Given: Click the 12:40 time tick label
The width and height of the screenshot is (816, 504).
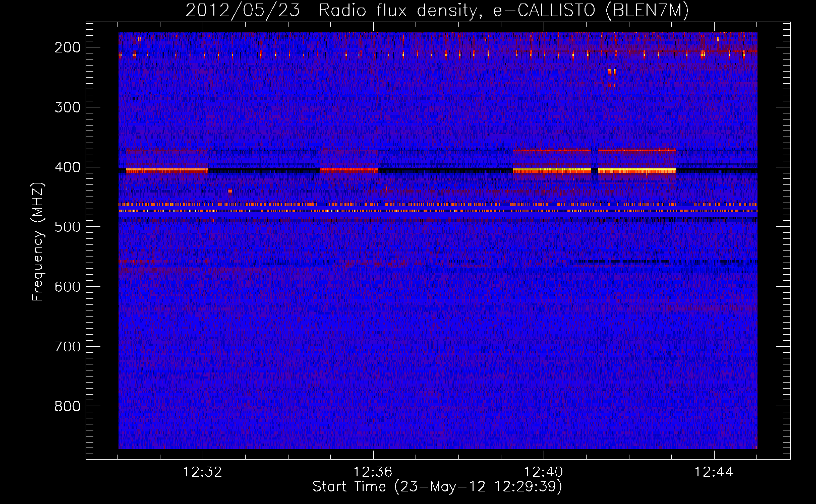Looking at the screenshot, I should pyautogui.click(x=544, y=472).
